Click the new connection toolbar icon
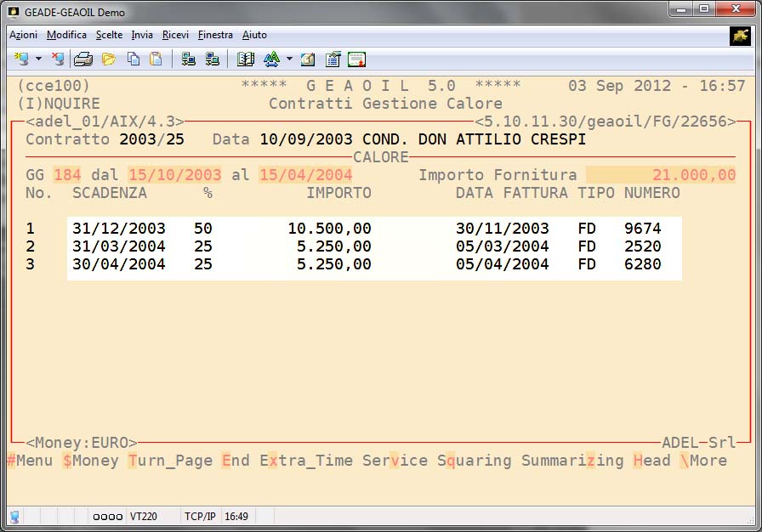 [x=21, y=59]
